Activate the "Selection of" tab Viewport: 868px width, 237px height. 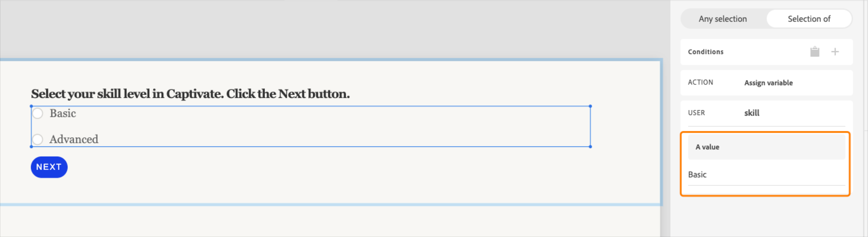[x=809, y=19]
